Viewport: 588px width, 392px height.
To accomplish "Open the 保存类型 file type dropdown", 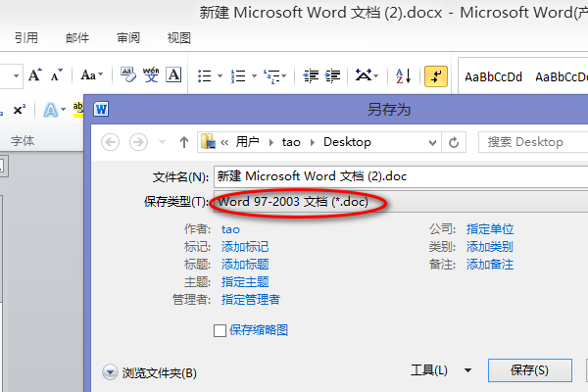I will tap(401, 202).
